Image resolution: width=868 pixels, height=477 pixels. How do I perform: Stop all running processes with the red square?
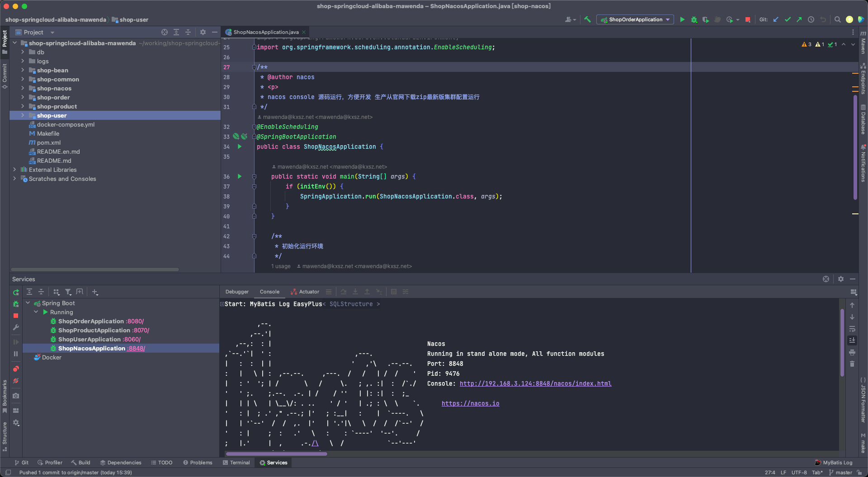click(x=748, y=19)
